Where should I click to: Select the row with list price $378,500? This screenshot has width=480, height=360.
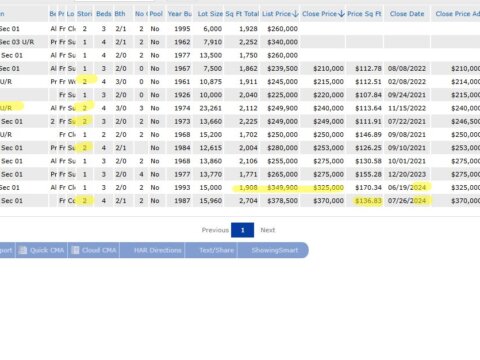(x=240, y=201)
